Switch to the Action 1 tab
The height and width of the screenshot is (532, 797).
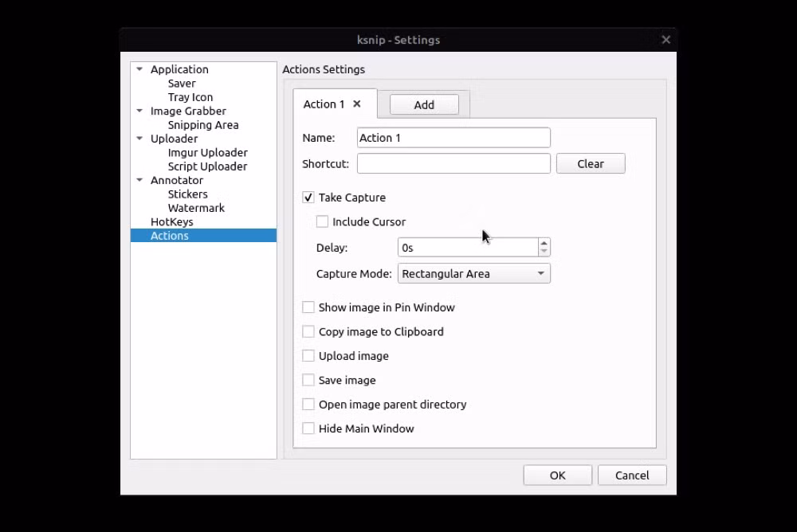point(324,104)
